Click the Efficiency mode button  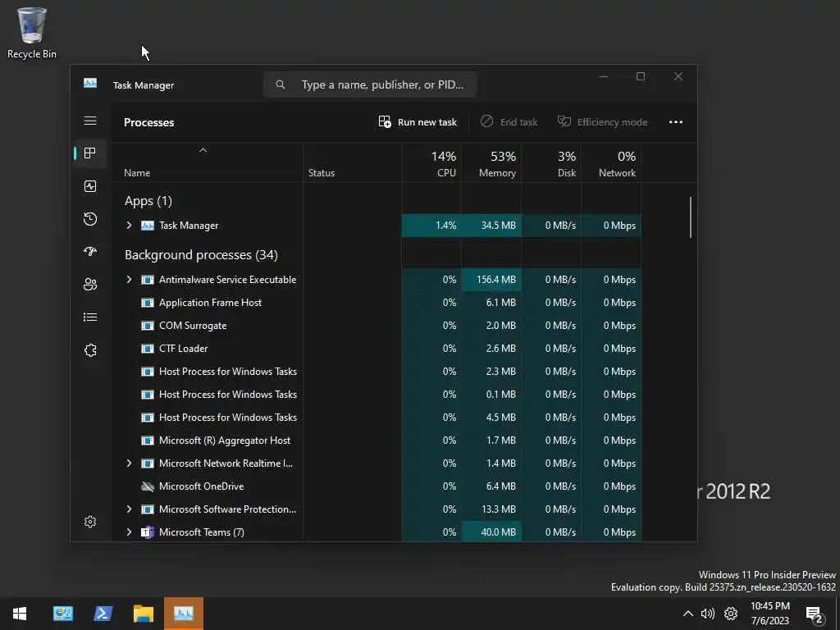(603, 122)
